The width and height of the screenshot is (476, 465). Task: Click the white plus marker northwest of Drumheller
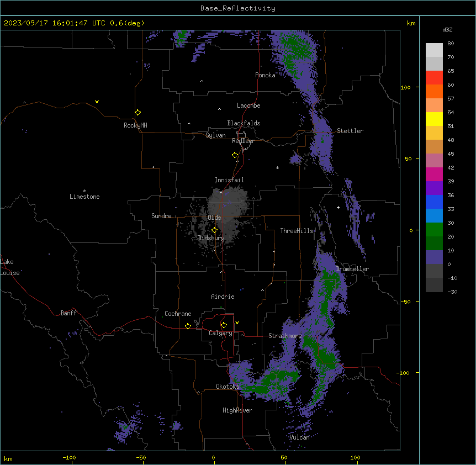[338, 207]
